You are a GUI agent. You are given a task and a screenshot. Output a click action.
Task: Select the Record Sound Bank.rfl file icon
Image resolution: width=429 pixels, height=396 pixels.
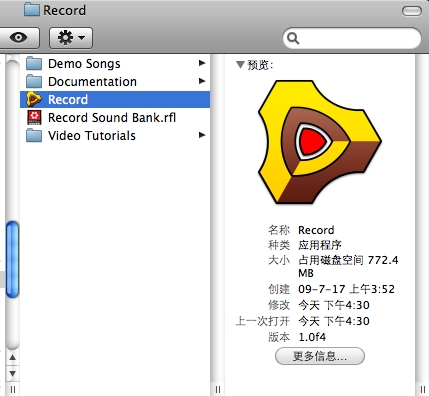click(34, 117)
